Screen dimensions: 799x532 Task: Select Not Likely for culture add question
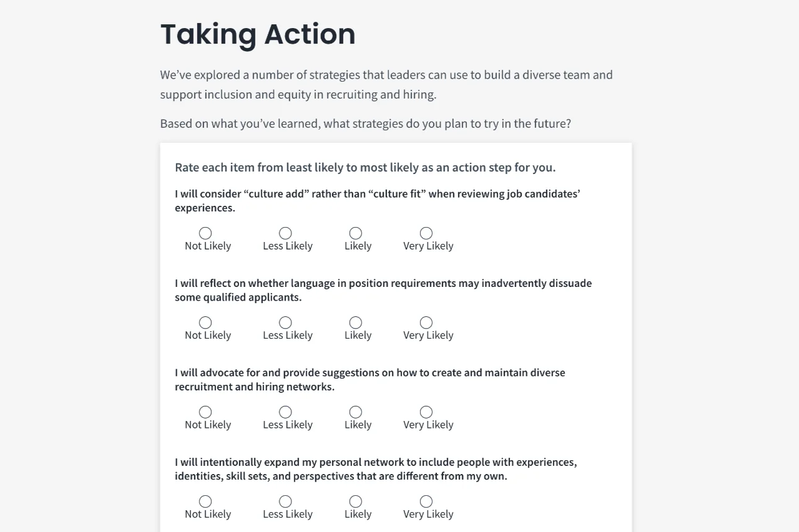coord(205,233)
